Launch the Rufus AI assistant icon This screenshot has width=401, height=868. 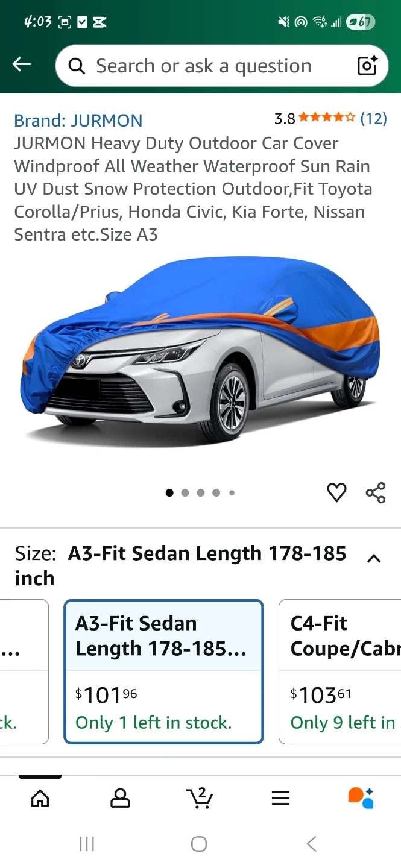click(x=361, y=797)
